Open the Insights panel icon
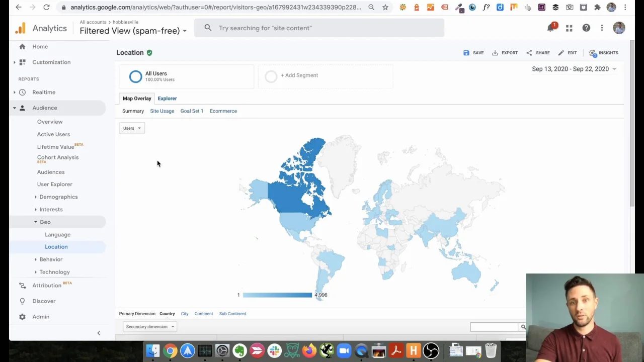This screenshot has height=362, width=644. 593,53
